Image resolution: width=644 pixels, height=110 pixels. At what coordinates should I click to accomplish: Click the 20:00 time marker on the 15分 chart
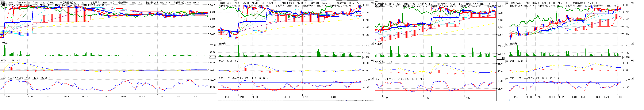tap(287, 97)
